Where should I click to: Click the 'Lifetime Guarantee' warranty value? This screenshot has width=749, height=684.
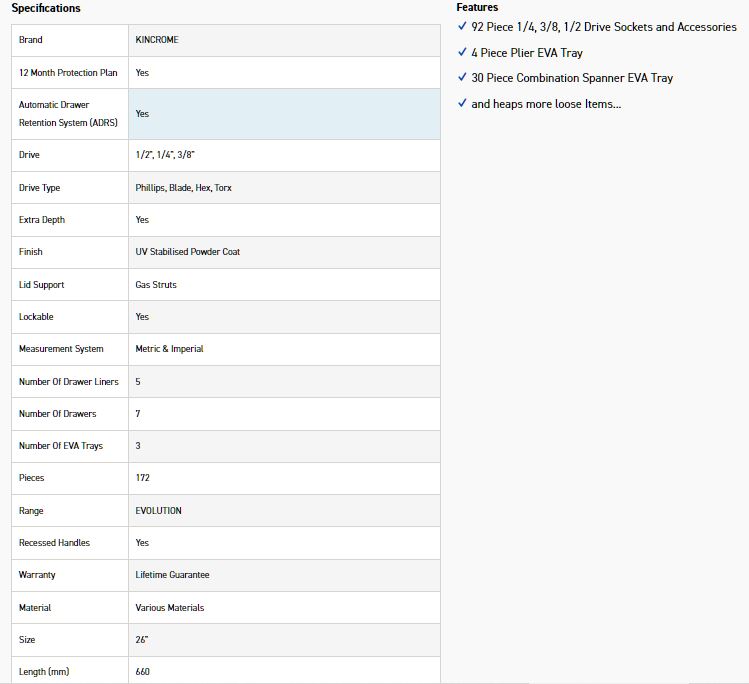click(x=172, y=575)
